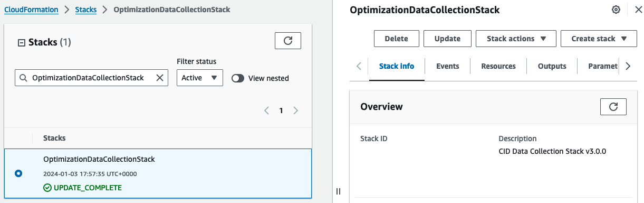Go to CloudFormation breadcrumb link
The image size is (644, 203).
(x=31, y=10)
